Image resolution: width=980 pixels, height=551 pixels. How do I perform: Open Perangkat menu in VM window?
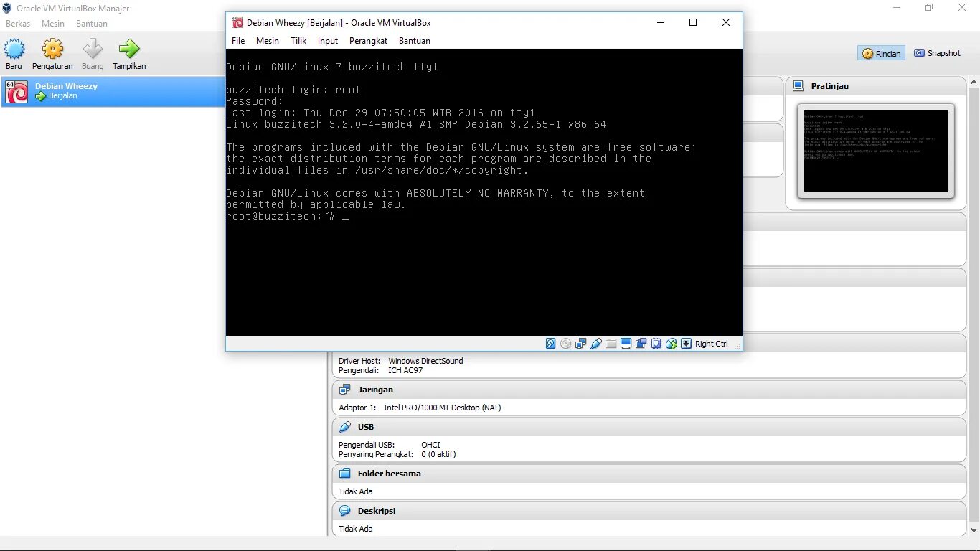(x=369, y=41)
